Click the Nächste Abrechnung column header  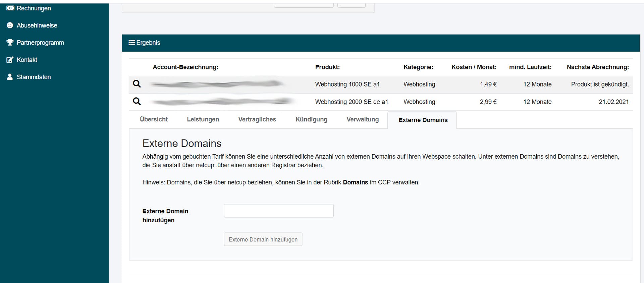tap(598, 67)
